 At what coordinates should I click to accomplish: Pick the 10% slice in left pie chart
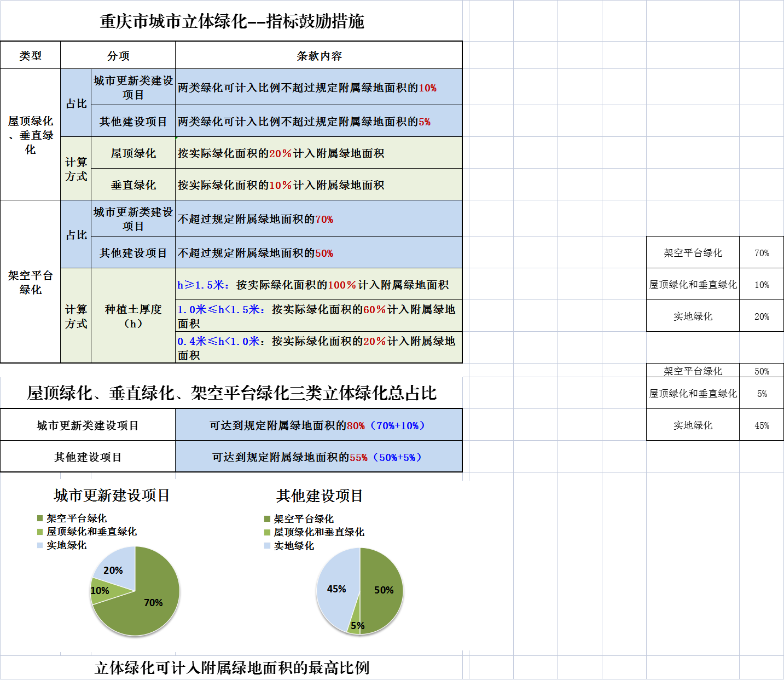coord(100,592)
